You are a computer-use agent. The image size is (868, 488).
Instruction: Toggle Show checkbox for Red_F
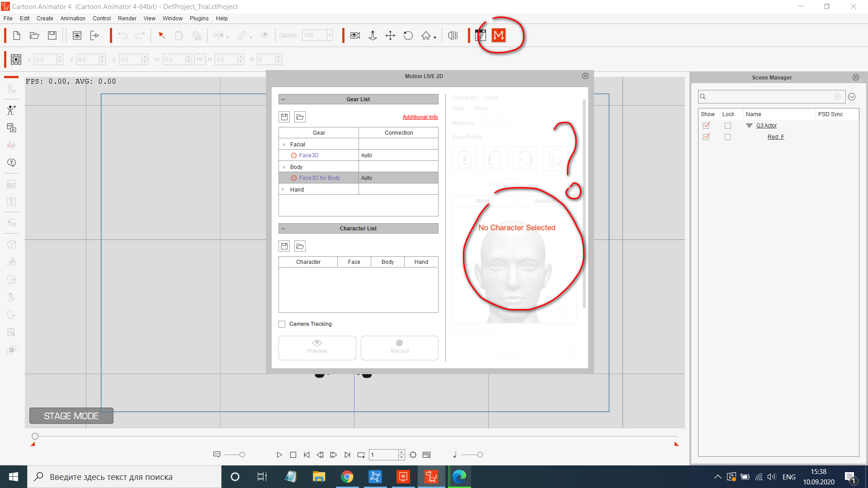tap(706, 137)
